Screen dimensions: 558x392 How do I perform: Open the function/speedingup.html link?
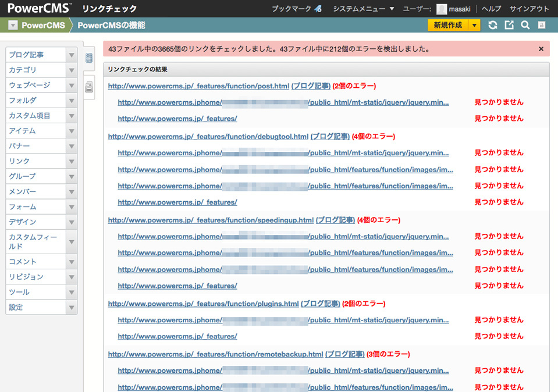pyautogui.click(x=211, y=220)
